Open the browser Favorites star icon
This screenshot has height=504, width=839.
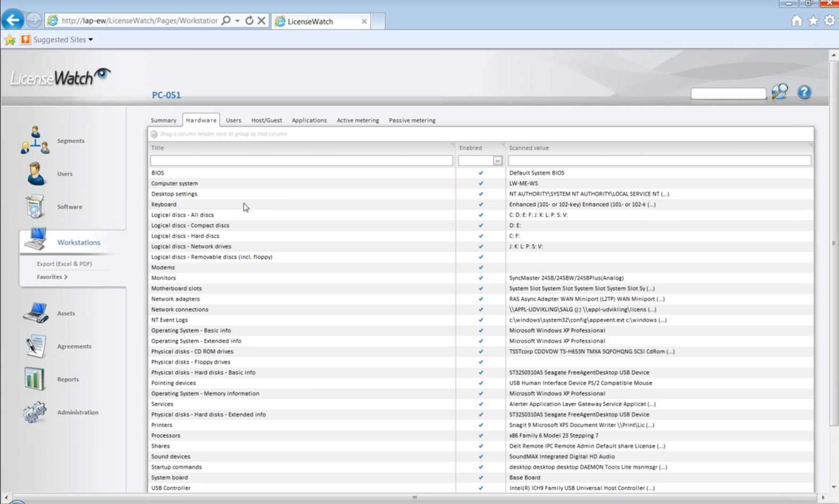point(813,21)
